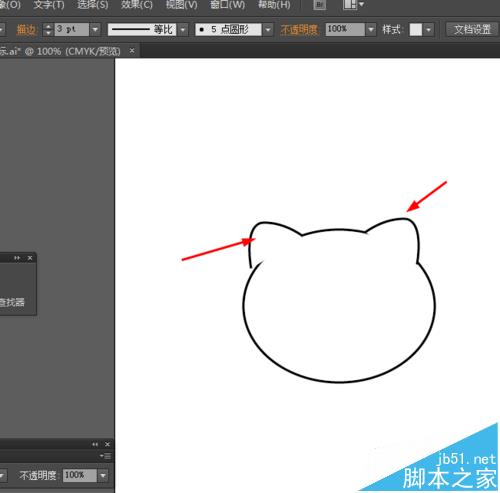
Task: Open the bottom panel flyout menu
Action: 105,456
